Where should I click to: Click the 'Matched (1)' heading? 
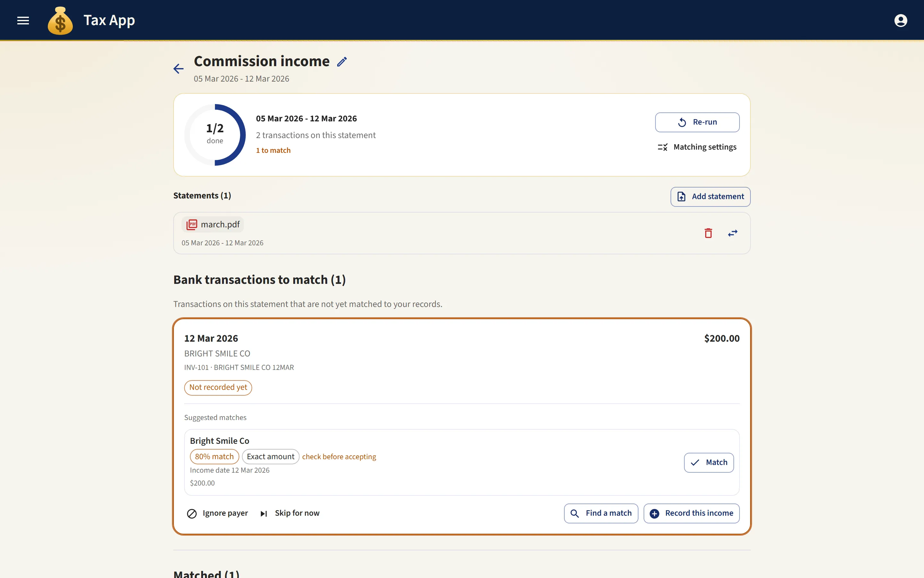click(x=207, y=574)
